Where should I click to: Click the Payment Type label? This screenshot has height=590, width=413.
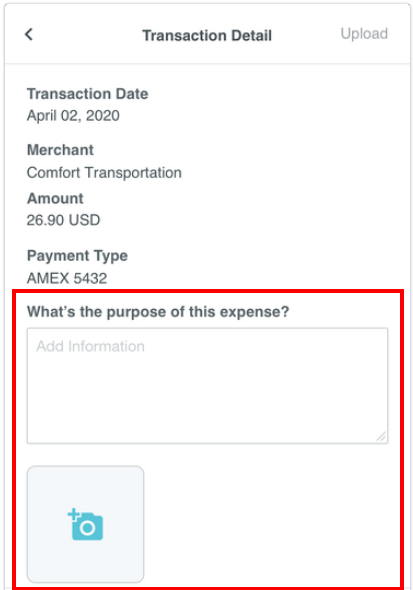tap(77, 256)
